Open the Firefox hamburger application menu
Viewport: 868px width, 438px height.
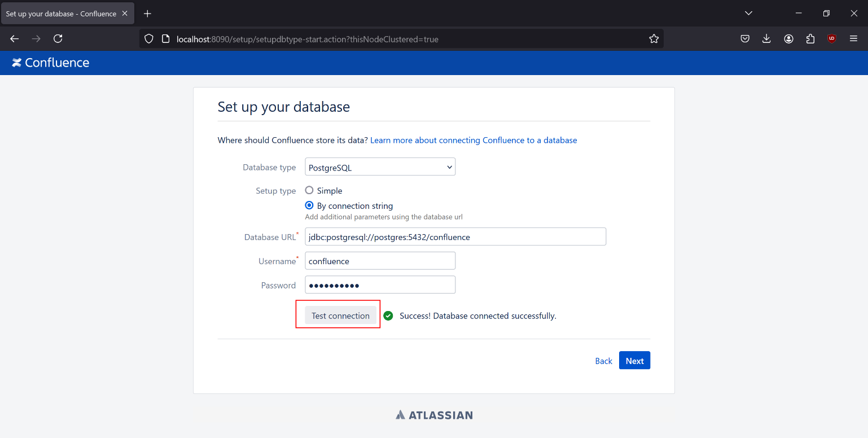click(x=853, y=39)
